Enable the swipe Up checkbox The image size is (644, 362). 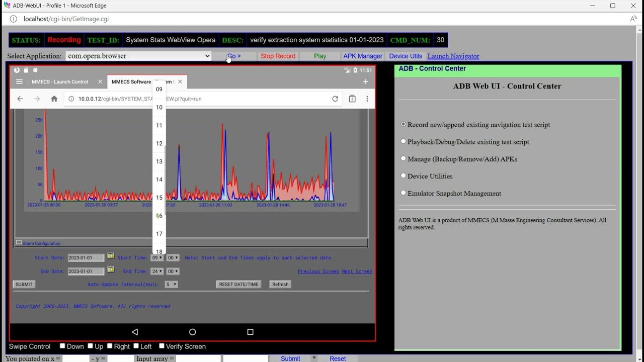click(x=91, y=346)
